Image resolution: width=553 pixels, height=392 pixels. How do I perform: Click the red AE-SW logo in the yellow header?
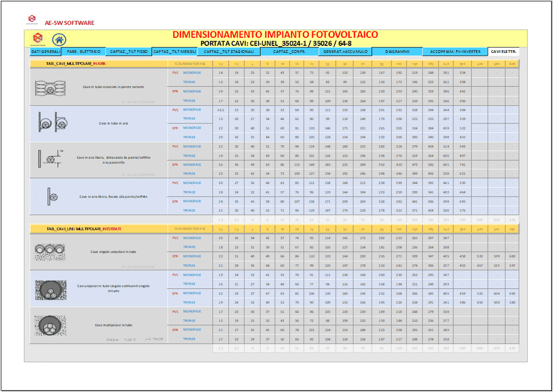(x=38, y=39)
